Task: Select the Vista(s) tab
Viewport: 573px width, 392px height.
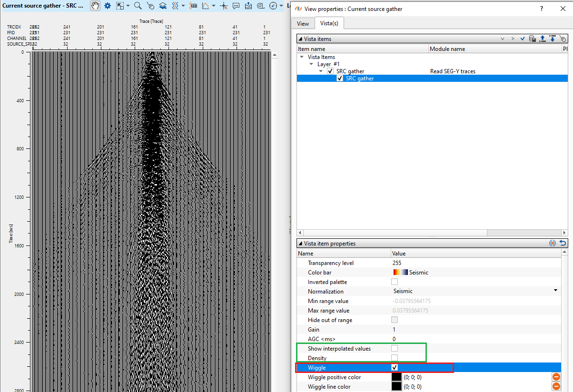Action: tap(329, 23)
